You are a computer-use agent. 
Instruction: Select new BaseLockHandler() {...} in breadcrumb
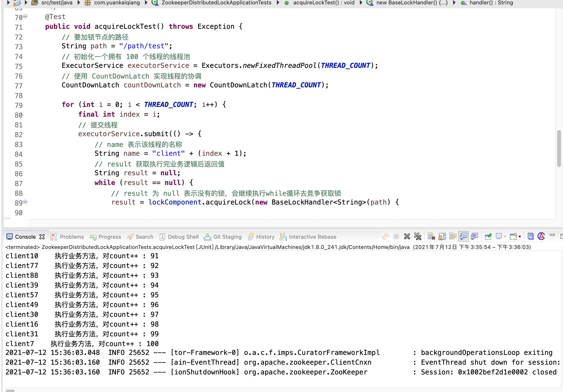412,3
